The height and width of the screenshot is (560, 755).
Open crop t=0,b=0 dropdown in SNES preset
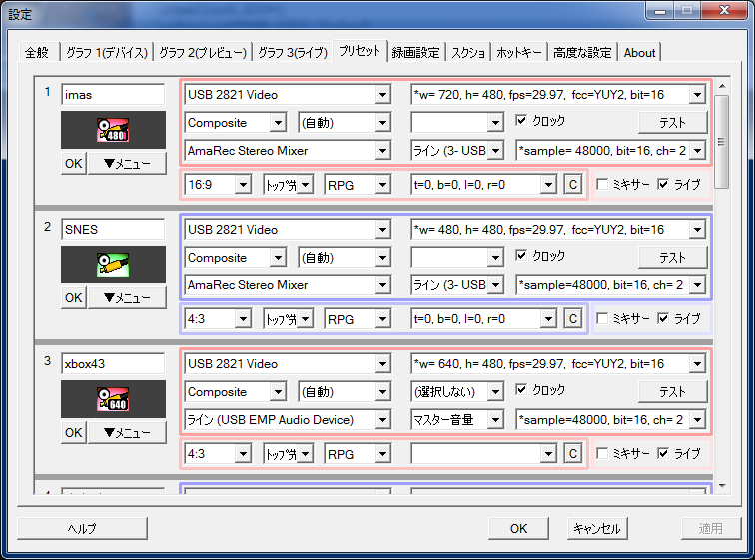484,319
